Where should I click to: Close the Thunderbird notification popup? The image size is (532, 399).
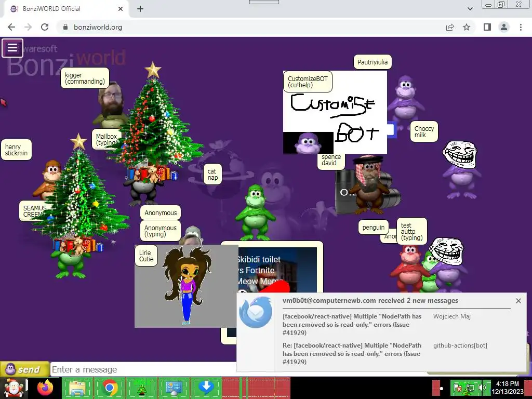tap(518, 301)
